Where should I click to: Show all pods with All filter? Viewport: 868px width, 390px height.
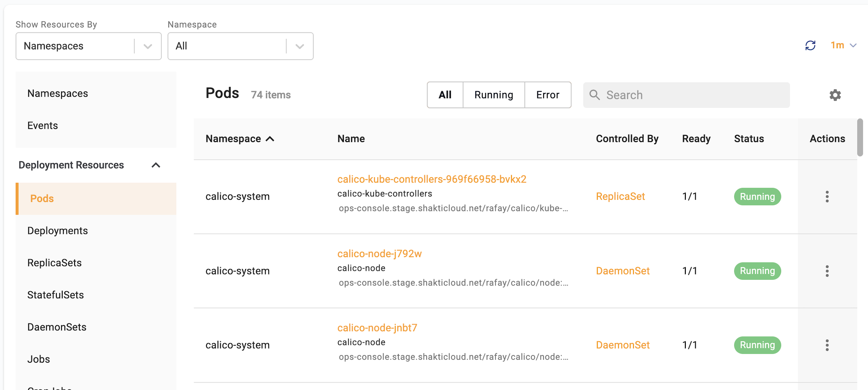(445, 95)
